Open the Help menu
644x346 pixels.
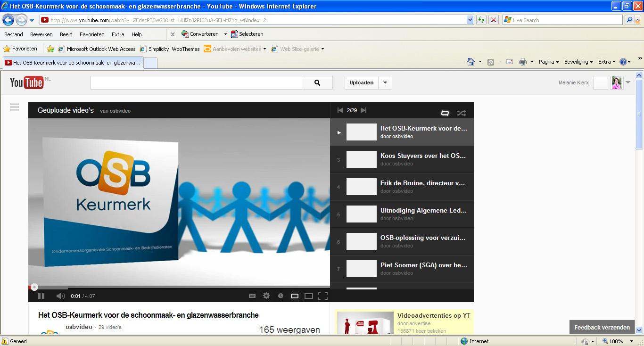coord(137,34)
